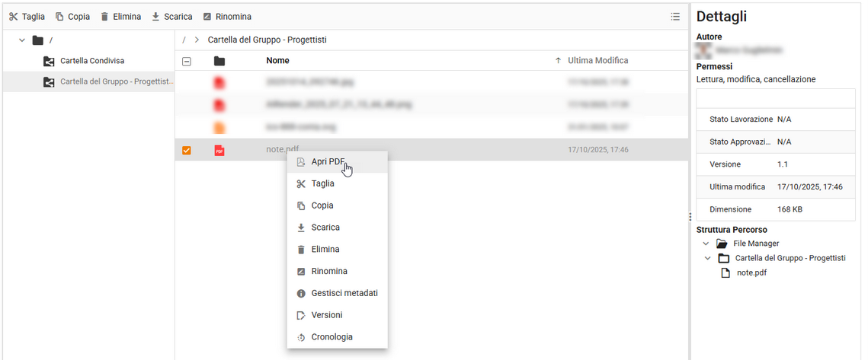Click the orange icon of the third file
Image resolution: width=868 pixels, height=360 pixels.
click(219, 127)
